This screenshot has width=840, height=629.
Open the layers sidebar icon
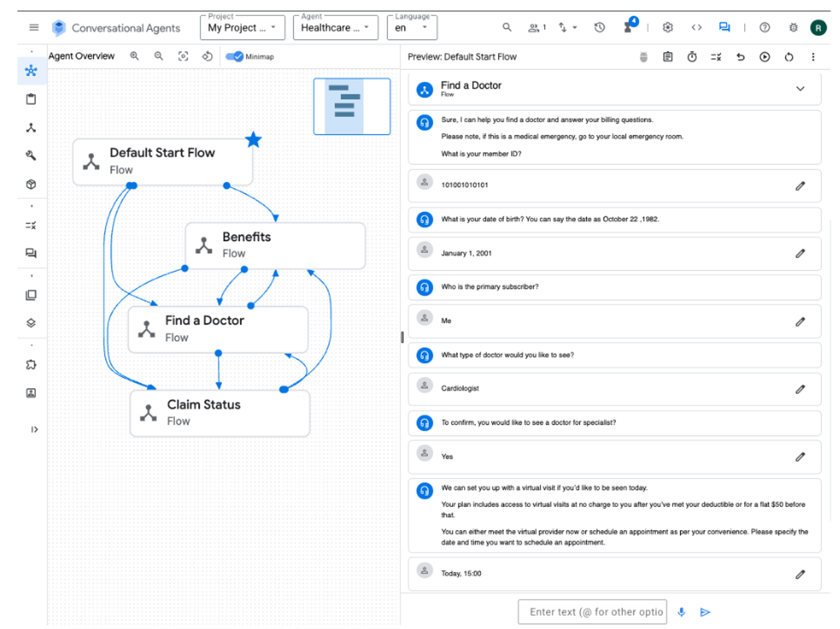point(31,323)
